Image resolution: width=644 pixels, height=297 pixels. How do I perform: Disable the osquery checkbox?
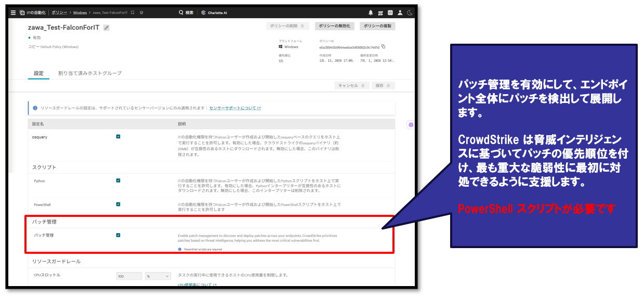(x=119, y=136)
